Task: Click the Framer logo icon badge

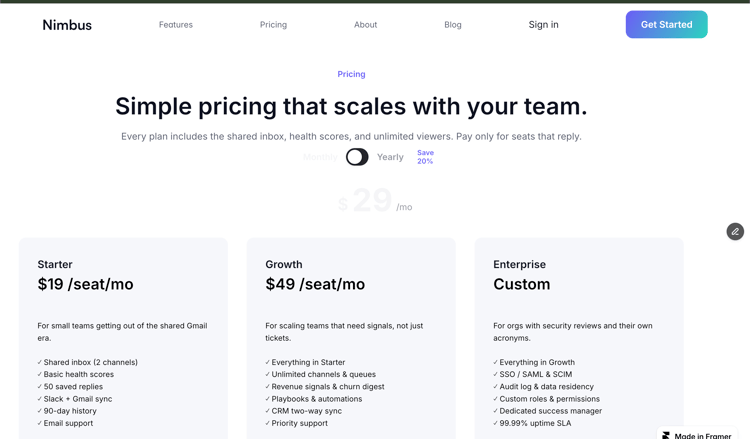Action: [666, 436]
